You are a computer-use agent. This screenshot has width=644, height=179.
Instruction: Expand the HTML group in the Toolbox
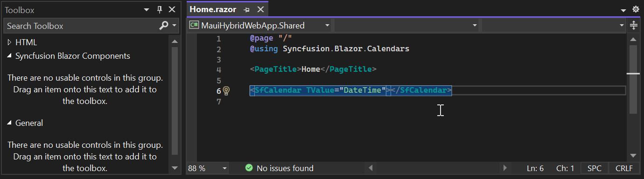click(x=9, y=42)
